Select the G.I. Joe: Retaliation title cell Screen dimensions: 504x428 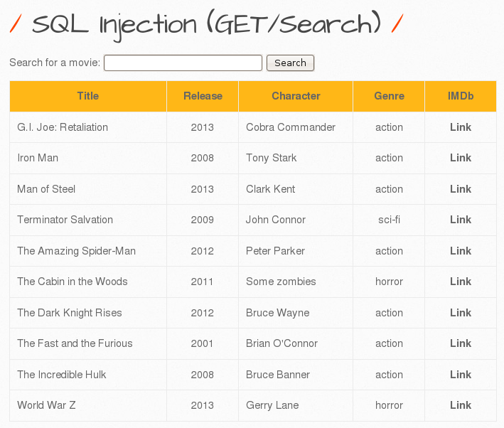88,127
